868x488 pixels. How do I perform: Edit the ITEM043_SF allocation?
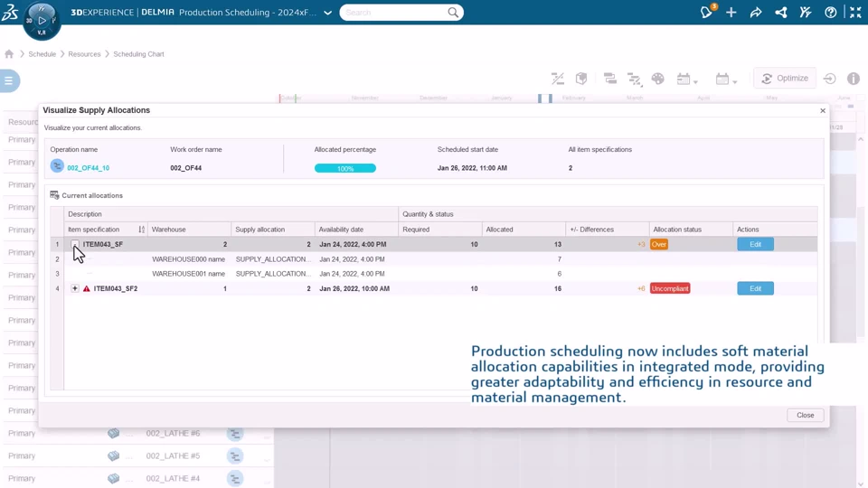(755, 244)
